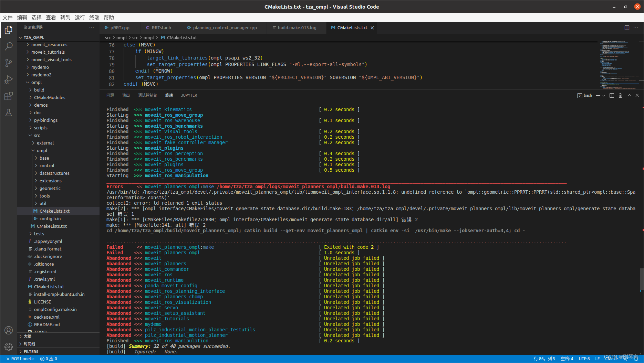Screen dimensions: 644x363
Task: Switch to the pRRT.cpp editor tab
Action: coord(120,28)
